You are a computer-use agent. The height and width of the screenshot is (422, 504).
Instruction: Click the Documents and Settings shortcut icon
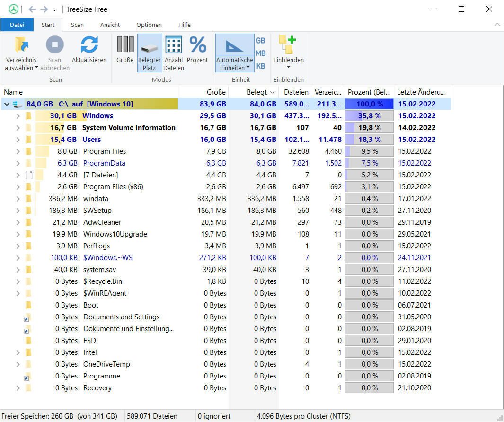(x=28, y=317)
